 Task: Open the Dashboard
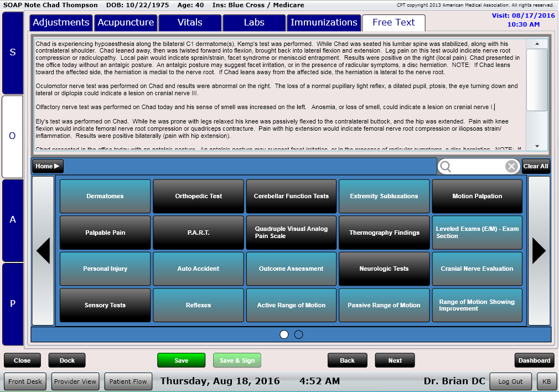click(x=534, y=360)
